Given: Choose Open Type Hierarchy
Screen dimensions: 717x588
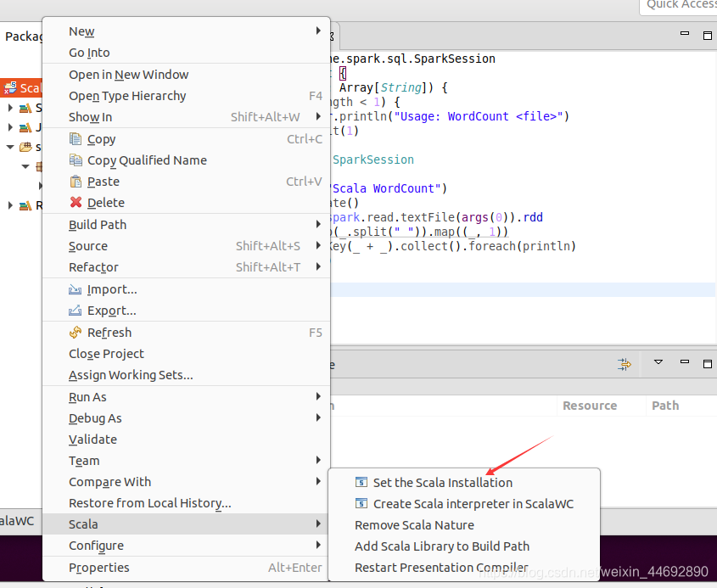Looking at the screenshot, I should (186, 96).
